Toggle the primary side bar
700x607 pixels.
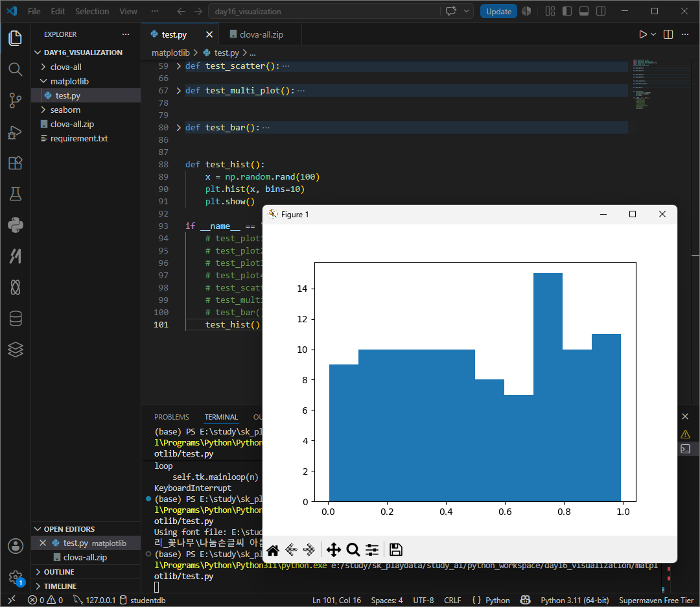click(x=567, y=11)
